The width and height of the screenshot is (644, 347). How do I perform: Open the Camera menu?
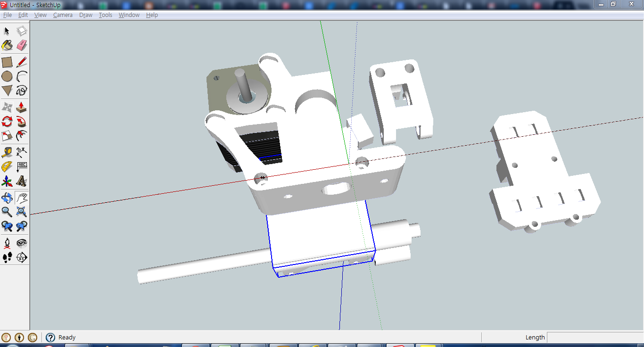(x=63, y=15)
